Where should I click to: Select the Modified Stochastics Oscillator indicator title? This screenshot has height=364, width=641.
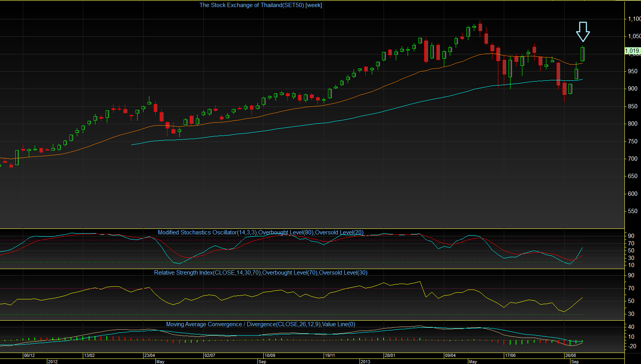261,232
